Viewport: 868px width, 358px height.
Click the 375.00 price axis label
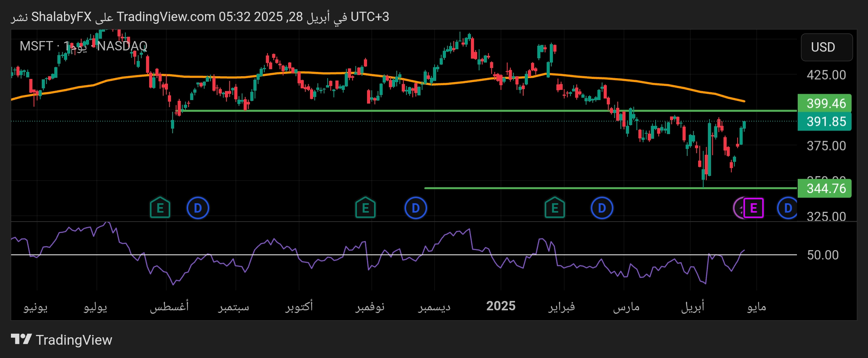coord(826,146)
